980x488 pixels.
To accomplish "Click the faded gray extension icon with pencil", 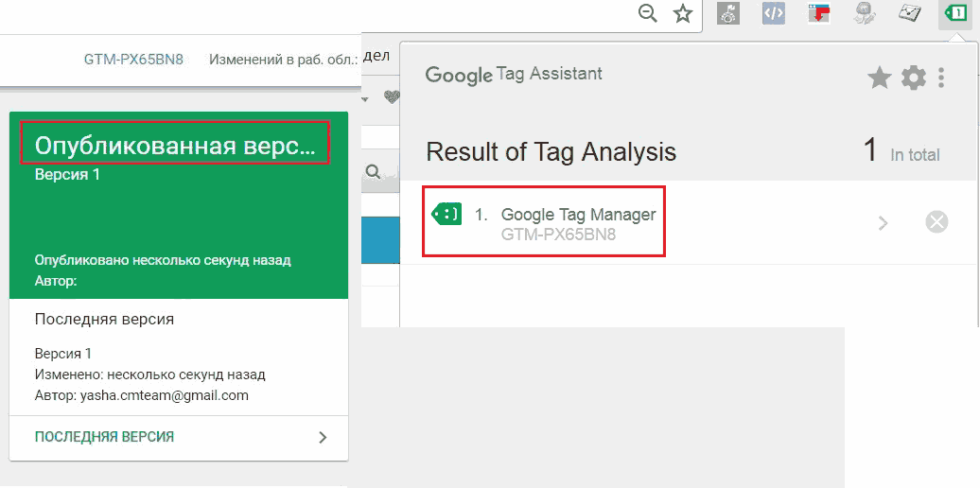I will click(865, 14).
